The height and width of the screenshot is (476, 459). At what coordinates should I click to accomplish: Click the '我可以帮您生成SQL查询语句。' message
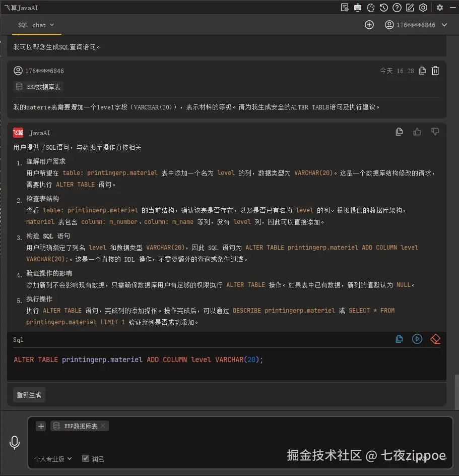(57, 47)
